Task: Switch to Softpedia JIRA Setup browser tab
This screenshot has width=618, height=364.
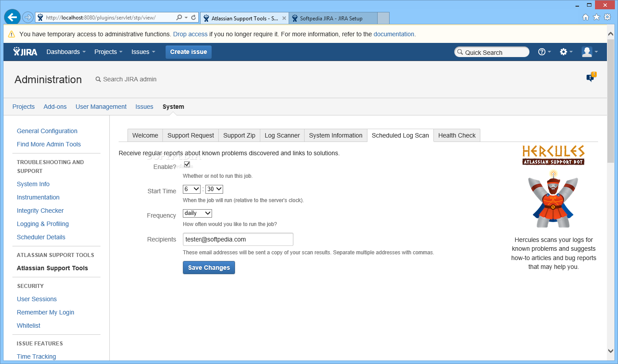Action: click(x=333, y=18)
